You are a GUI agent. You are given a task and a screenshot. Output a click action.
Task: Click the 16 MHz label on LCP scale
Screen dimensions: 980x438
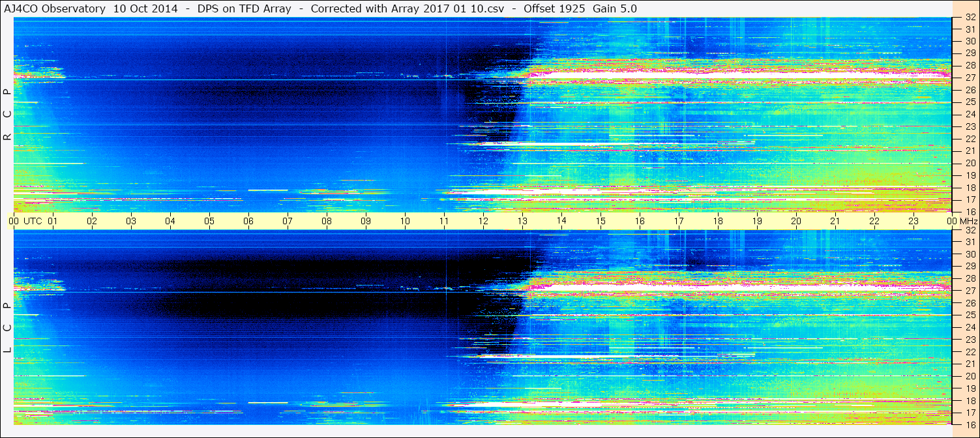click(970, 424)
